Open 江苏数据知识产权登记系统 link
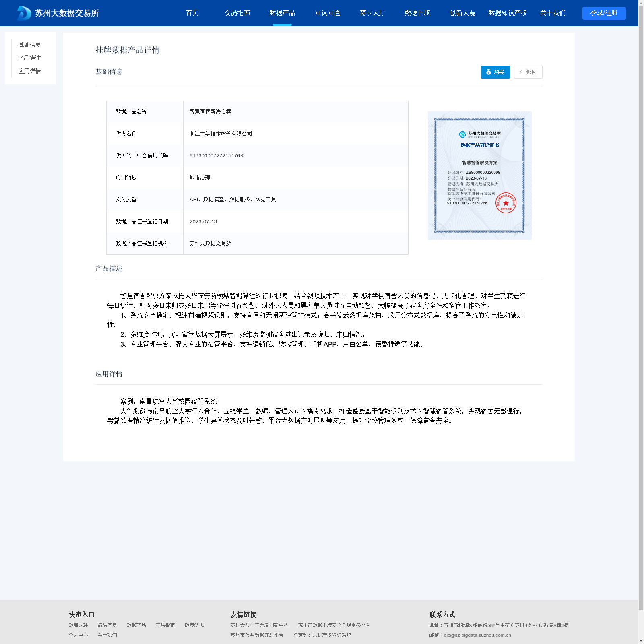Image resolution: width=644 pixels, height=644 pixels. click(x=322, y=635)
